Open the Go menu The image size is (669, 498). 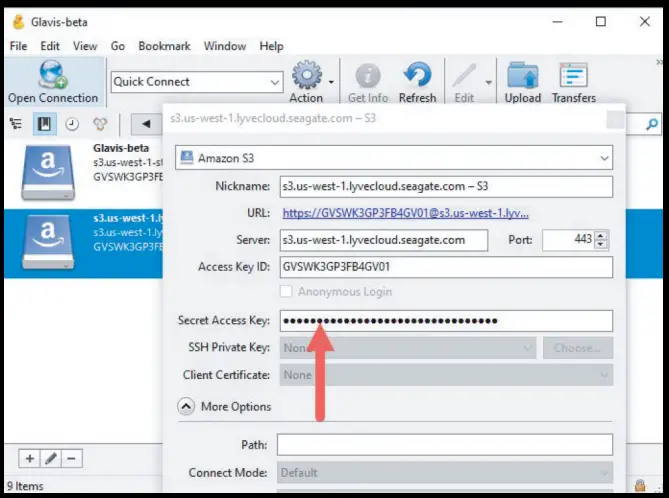click(118, 46)
